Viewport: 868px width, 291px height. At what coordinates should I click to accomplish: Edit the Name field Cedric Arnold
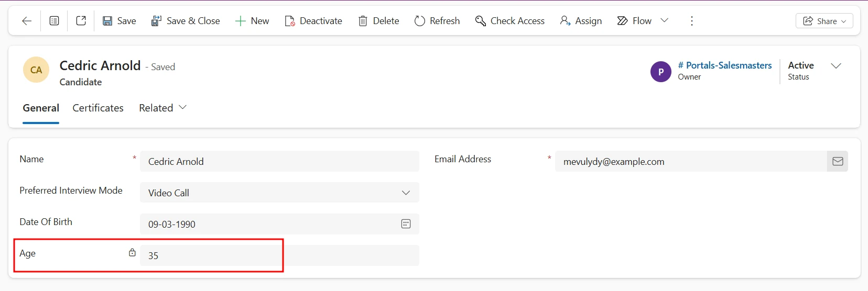(279, 161)
